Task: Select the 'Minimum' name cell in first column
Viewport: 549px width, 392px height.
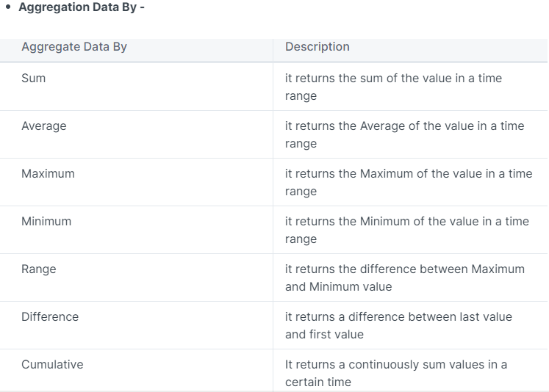Action: (46, 222)
